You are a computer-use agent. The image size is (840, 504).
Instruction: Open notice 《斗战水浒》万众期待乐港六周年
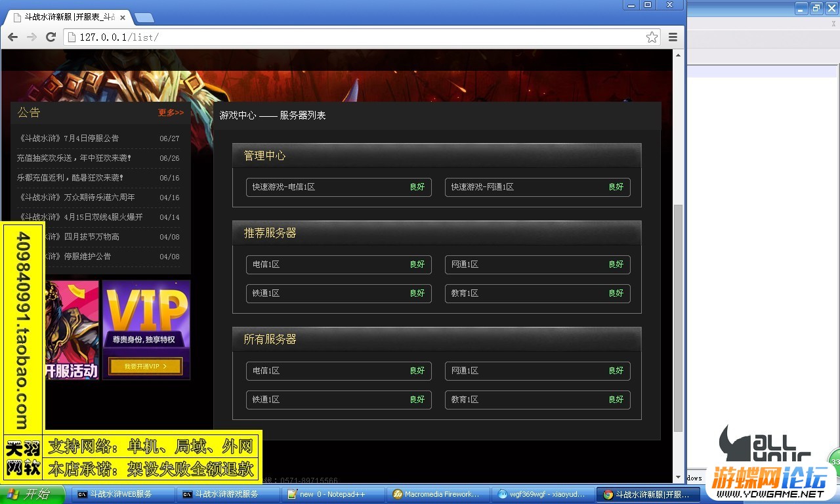(x=76, y=198)
